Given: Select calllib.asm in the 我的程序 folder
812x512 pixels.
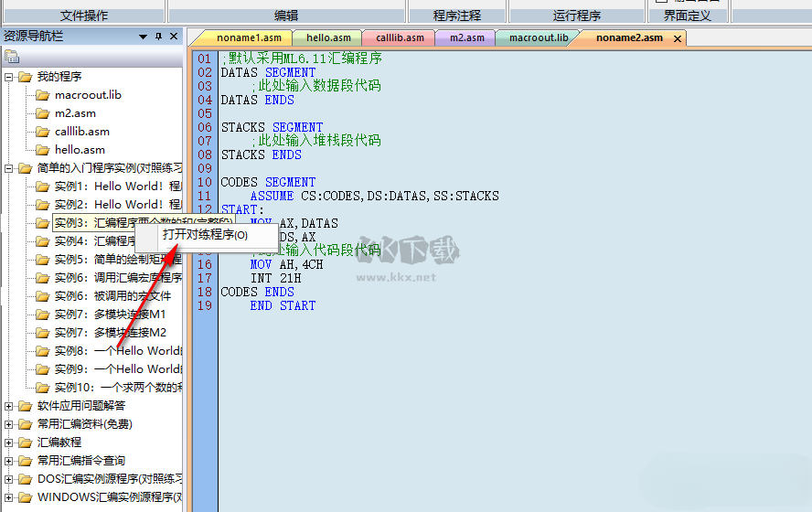Looking at the screenshot, I should pos(81,132).
